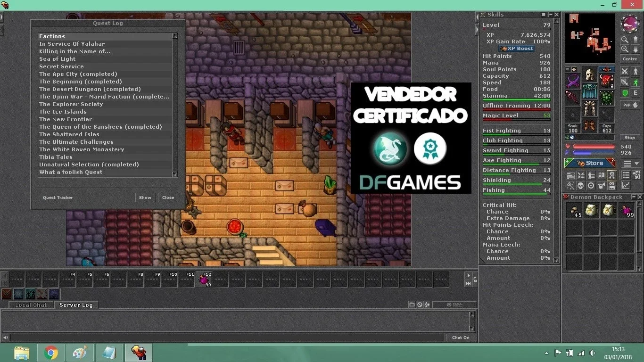Toggle chase opponent running figure
This screenshot has width=644, height=362.
tap(635, 82)
